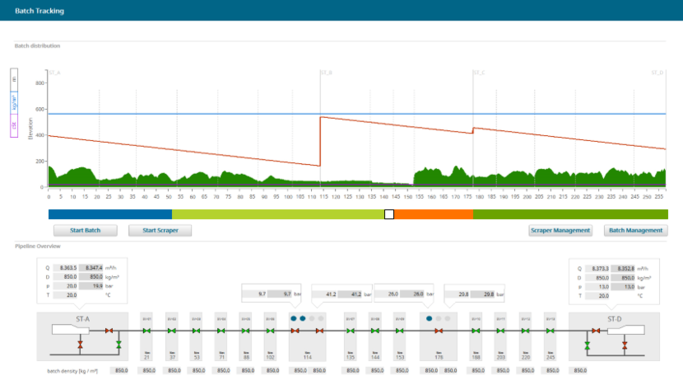Click the last grey indicator dot at km 178
Viewport: 683px width, 385px height.
[447, 318]
